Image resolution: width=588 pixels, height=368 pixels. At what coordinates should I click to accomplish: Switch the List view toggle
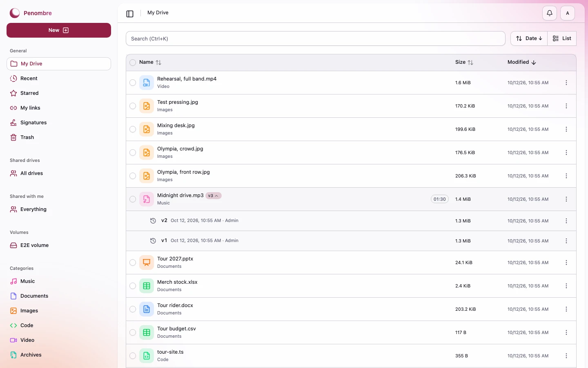click(x=562, y=38)
